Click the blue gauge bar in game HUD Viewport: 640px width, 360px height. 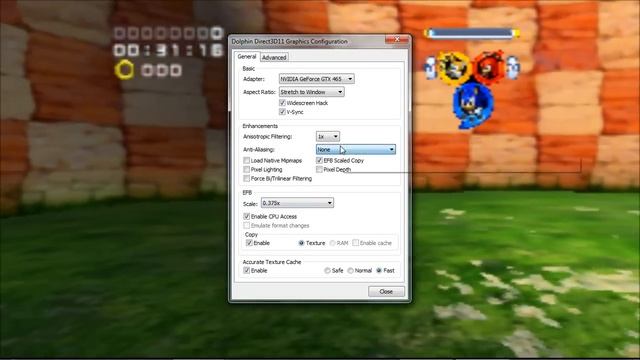(x=472, y=33)
